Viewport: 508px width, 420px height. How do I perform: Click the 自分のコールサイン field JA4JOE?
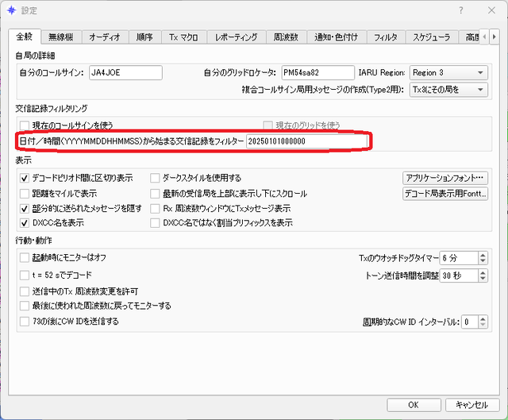[x=125, y=72]
